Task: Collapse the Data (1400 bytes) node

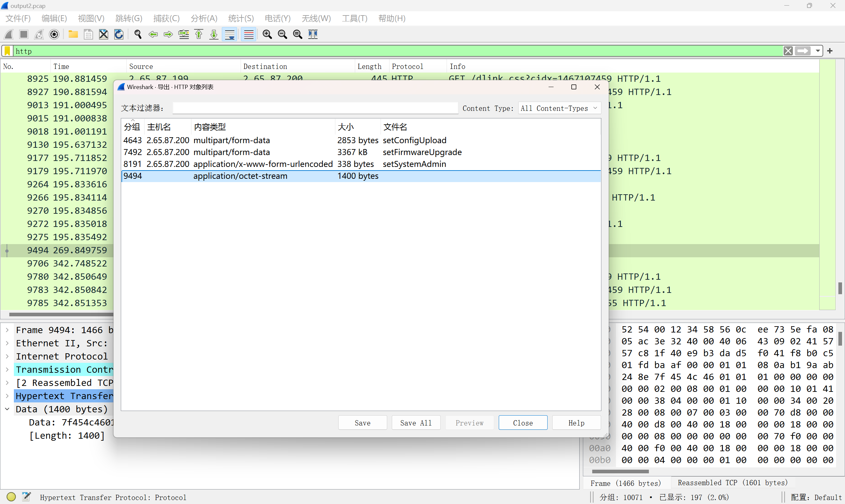Action: pos(7,409)
